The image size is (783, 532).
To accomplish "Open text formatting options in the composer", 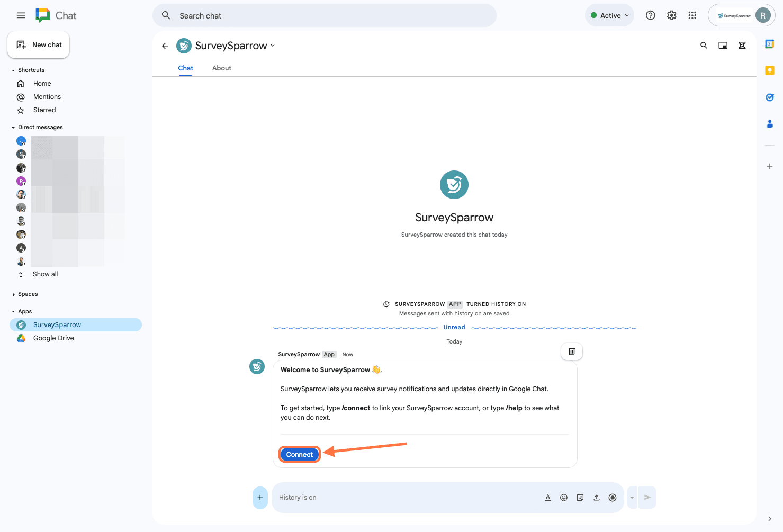I will [x=548, y=498].
